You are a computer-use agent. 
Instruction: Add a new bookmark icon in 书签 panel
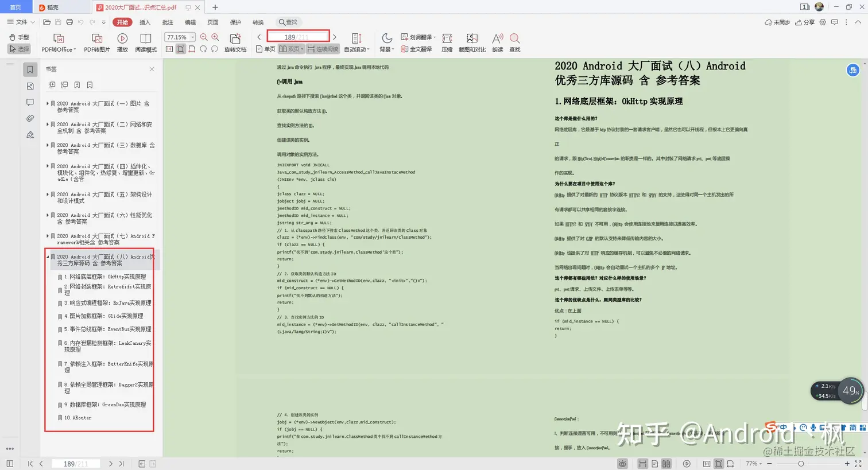point(77,85)
